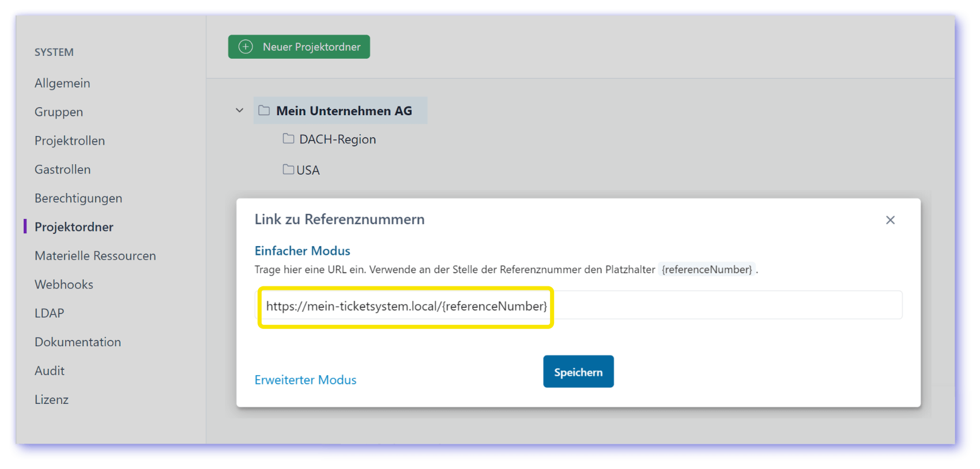This screenshot has height=469, width=980.
Task: Open LDAP configuration
Action: [x=50, y=313]
